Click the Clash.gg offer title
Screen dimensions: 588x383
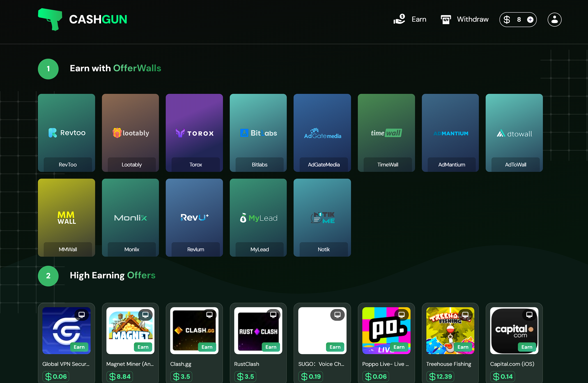[181, 364]
